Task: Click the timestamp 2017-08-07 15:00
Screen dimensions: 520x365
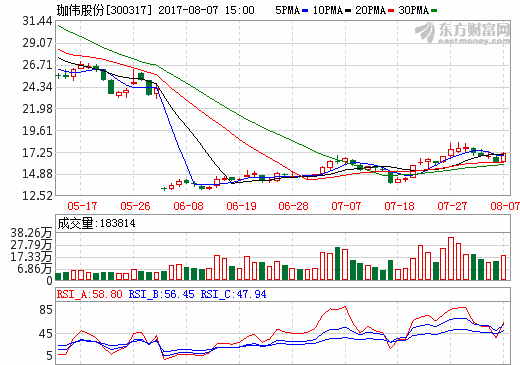Action: [206, 10]
